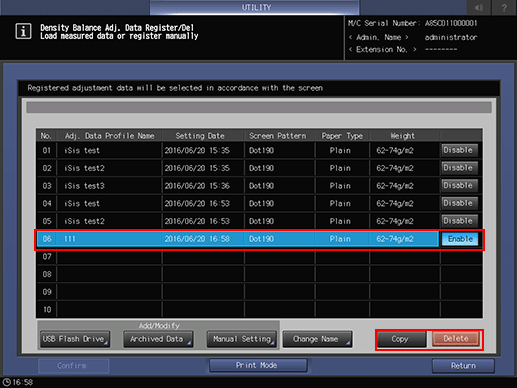Open the help question mark icon

(x=504, y=7)
